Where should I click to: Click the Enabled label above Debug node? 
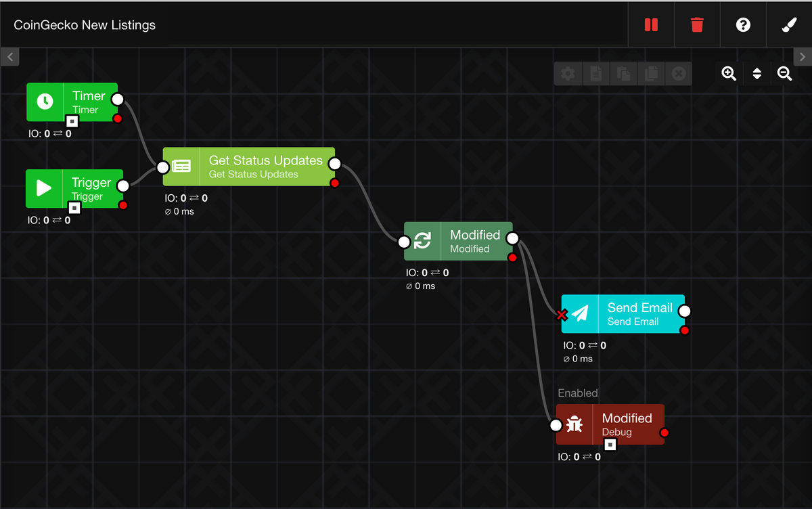tap(578, 393)
